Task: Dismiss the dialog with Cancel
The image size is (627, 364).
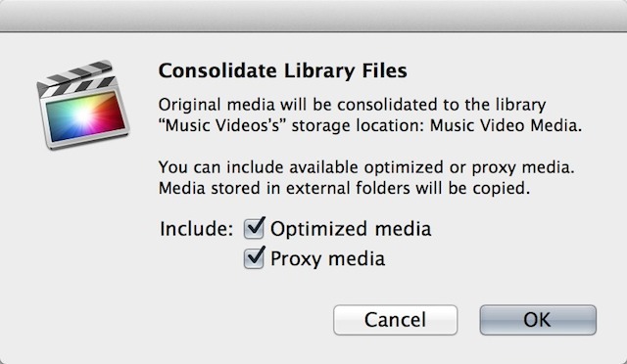Action: tap(395, 320)
